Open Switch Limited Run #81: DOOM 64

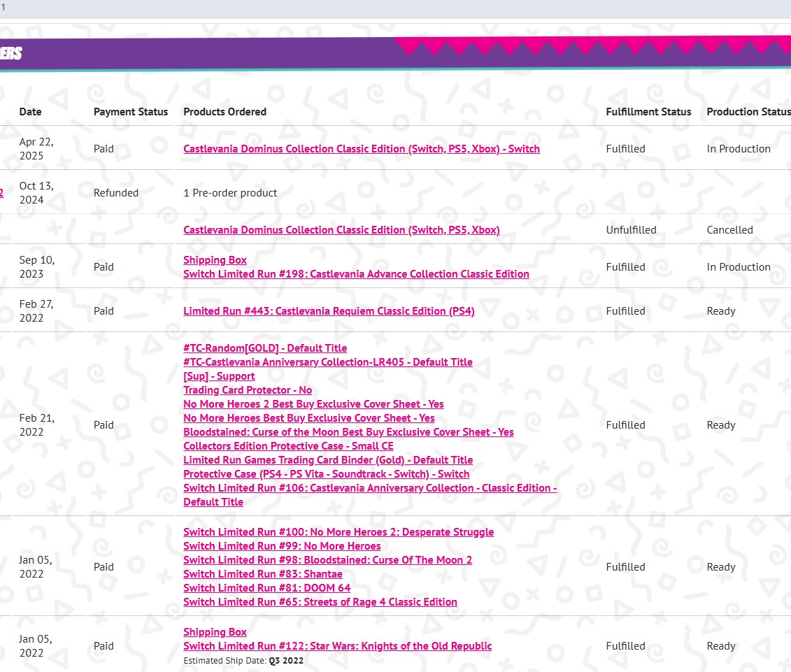click(266, 588)
